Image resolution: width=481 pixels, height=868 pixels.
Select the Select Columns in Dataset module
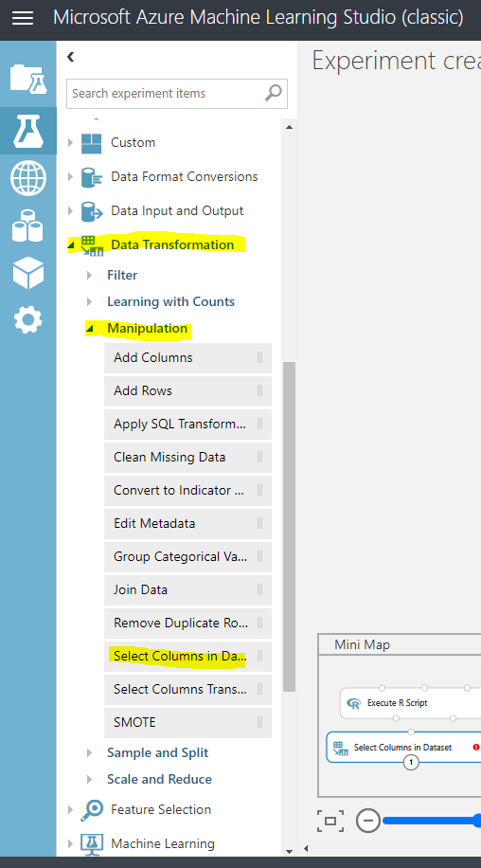pyautogui.click(x=188, y=657)
